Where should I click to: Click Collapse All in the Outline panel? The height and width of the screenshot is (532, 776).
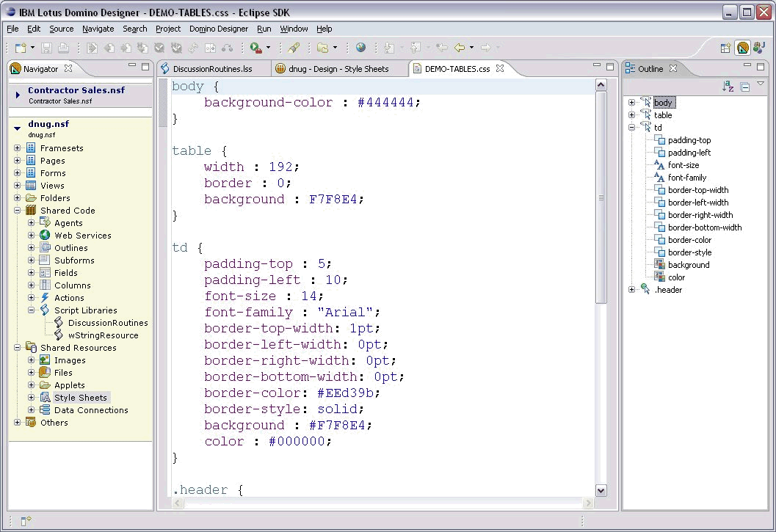[745, 87]
